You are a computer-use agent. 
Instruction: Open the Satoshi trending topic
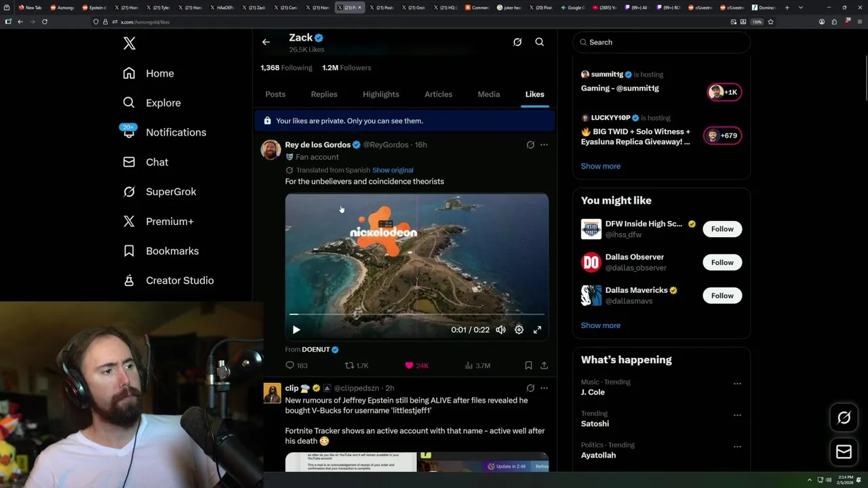(595, 424)
